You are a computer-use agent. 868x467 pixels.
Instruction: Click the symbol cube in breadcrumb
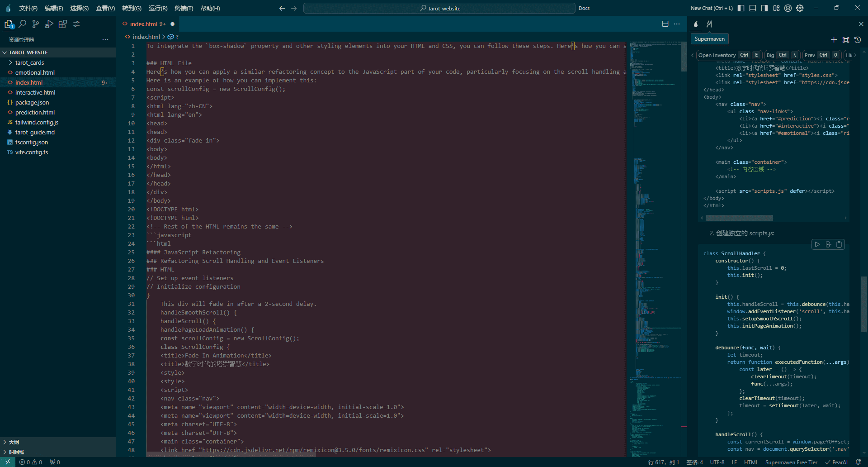tap(171, 37)
